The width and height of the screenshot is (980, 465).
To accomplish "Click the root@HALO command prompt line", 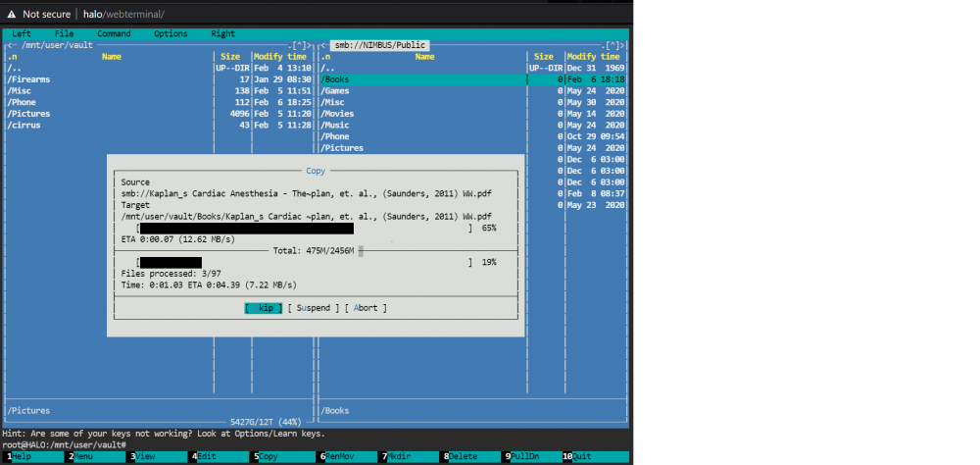I will (65, 444).
